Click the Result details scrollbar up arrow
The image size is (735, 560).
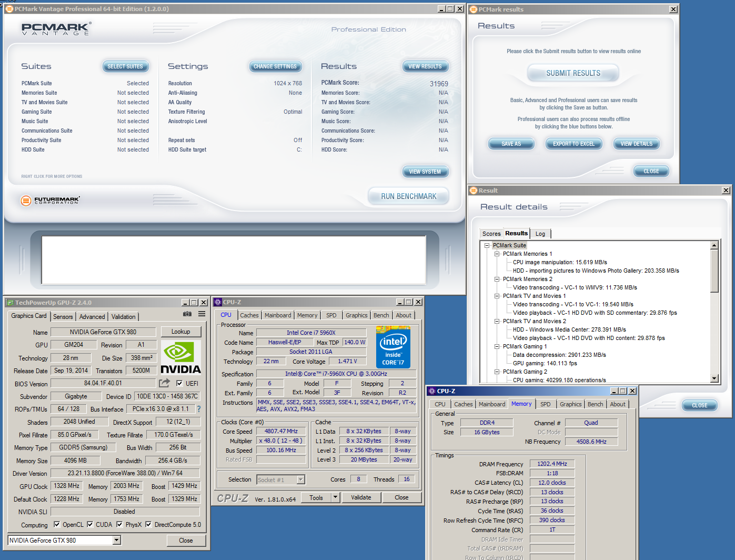714,245
